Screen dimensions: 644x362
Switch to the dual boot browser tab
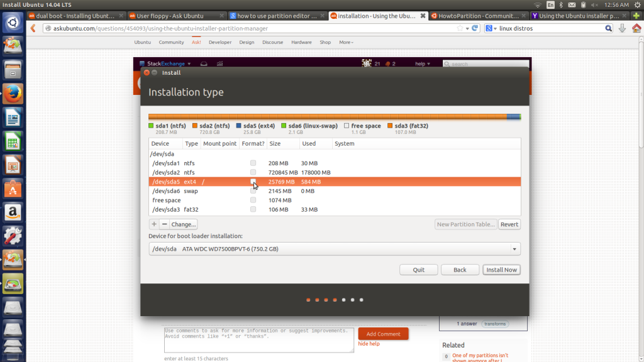click(x=72, y=16)
